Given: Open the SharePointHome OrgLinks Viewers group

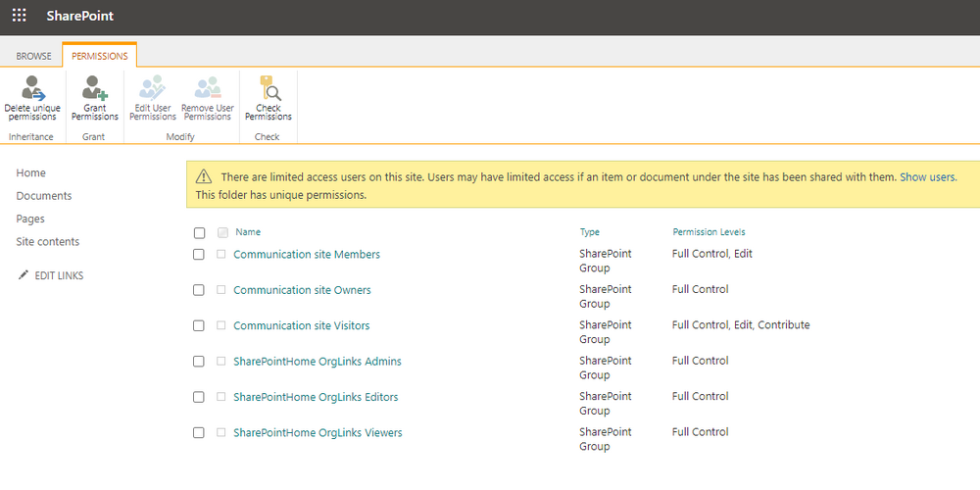Looking at the screenshot, I should pyautogui.click(x=318, y=432).
